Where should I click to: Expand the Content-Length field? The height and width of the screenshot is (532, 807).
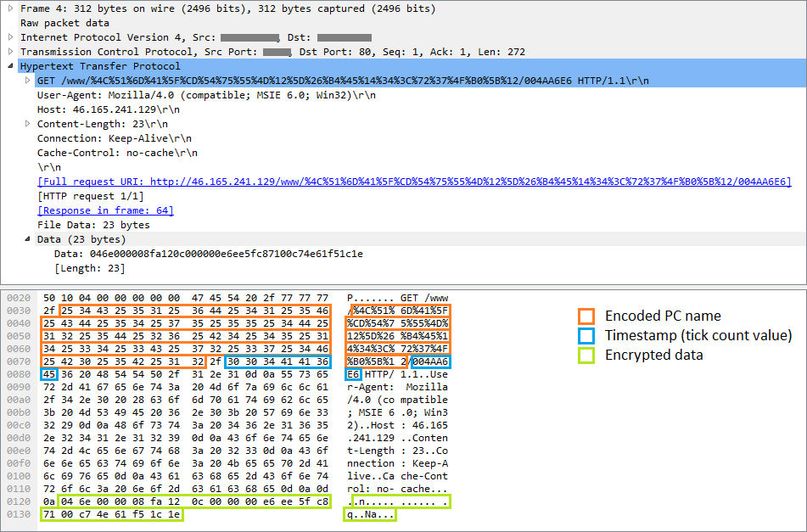click(27, 124)
